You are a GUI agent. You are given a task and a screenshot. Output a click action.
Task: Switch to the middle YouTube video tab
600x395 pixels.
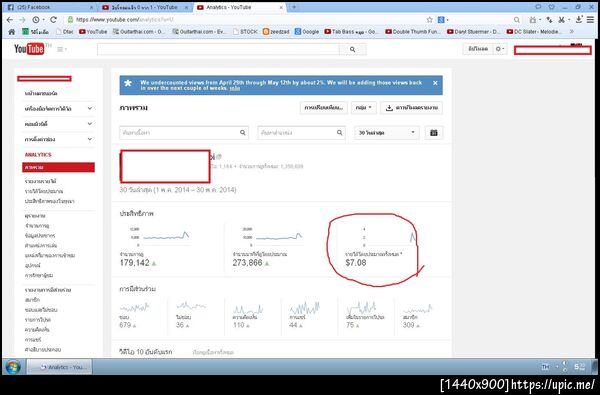[x=145, y=7]
